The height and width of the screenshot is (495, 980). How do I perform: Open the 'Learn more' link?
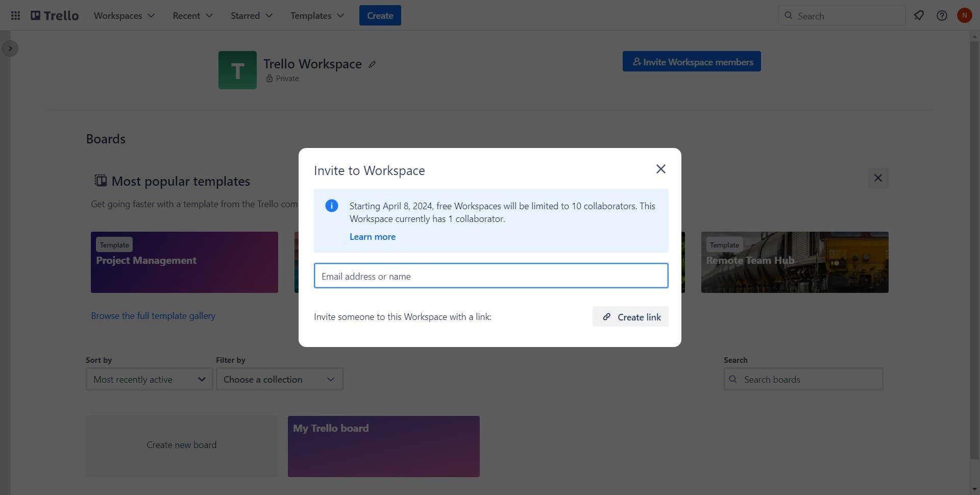(372, 236)
